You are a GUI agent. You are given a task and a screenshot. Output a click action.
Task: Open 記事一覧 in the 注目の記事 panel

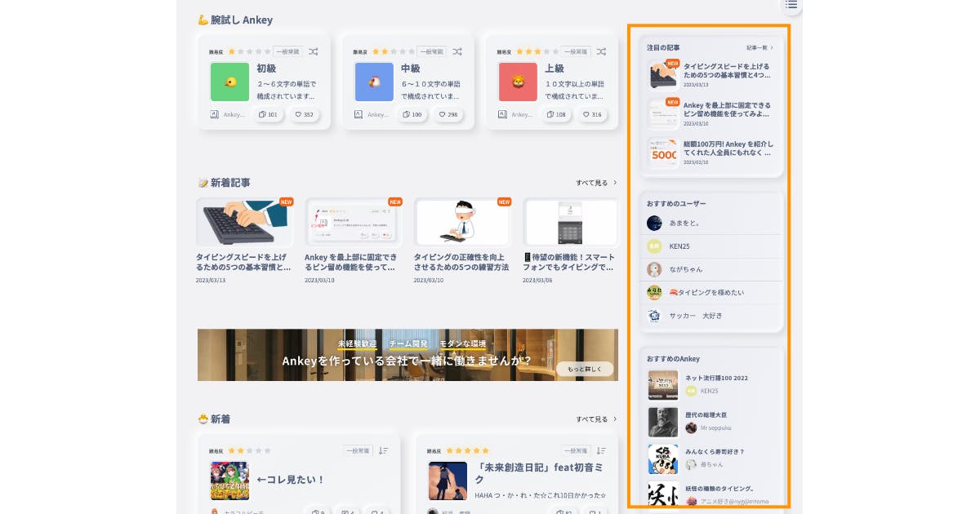click(x=759, y=48)
